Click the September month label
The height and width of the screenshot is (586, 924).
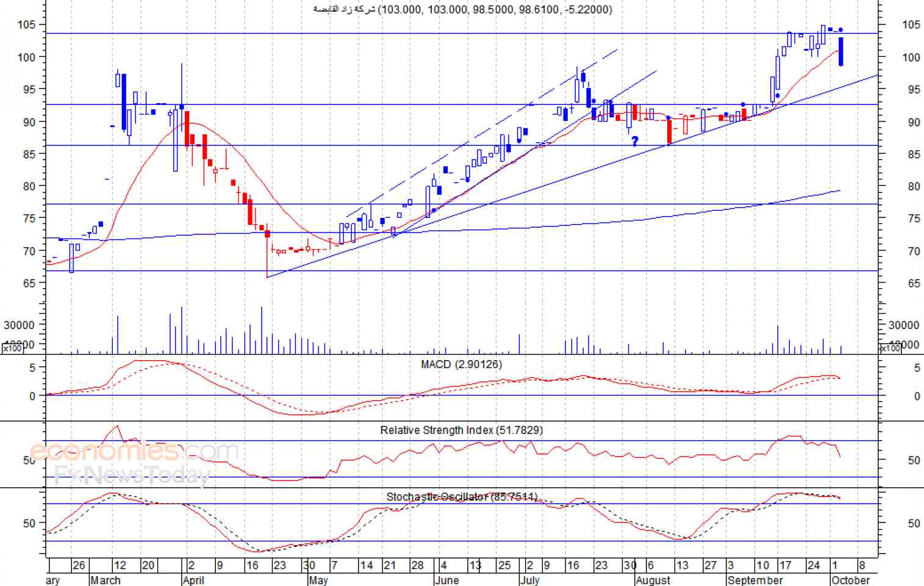point(755,580)
